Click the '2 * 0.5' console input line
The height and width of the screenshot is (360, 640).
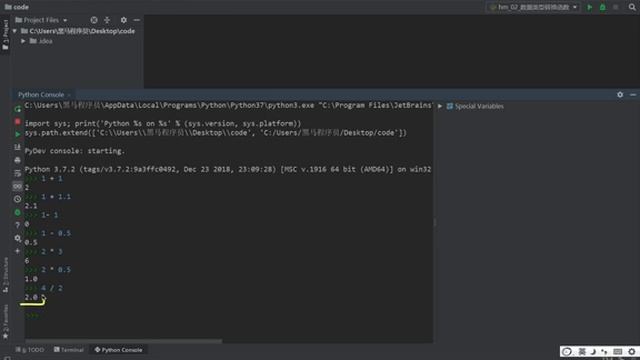pos(48,270)
